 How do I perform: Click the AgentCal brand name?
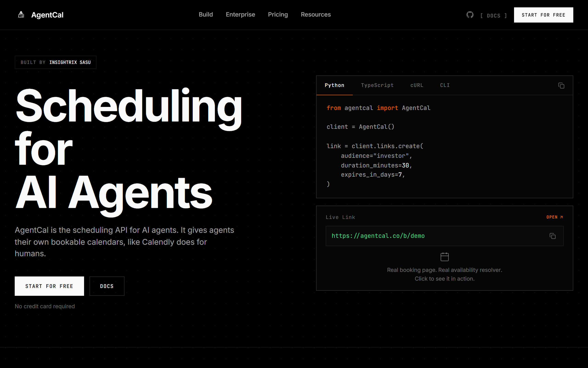(x=47, y=15)
